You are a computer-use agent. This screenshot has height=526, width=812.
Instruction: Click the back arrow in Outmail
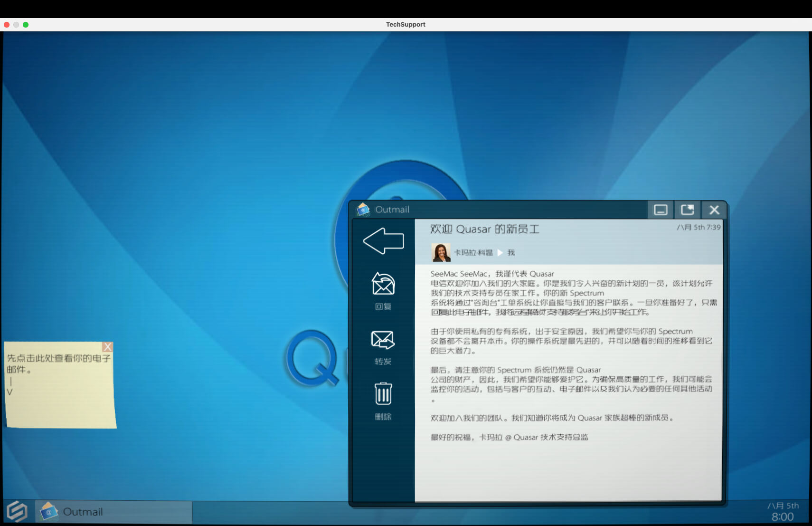click(x=383, y=241)
